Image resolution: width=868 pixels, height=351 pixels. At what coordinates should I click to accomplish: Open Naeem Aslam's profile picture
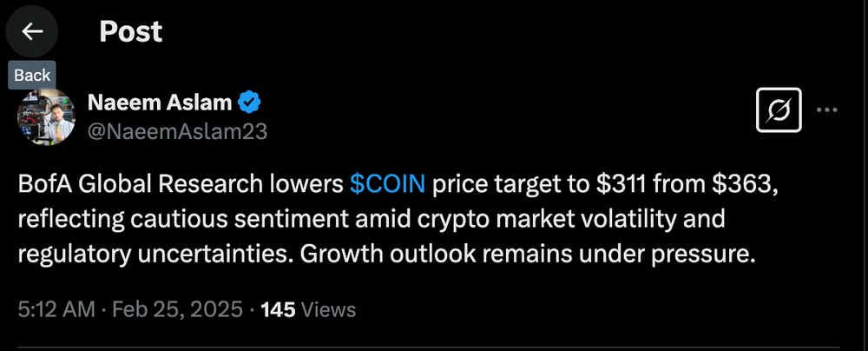coord(45,116)
